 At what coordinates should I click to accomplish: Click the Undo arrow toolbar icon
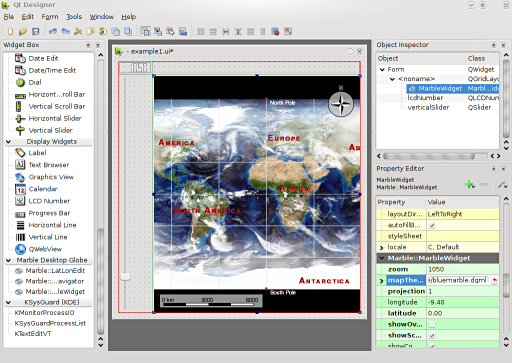pos(53,32)
